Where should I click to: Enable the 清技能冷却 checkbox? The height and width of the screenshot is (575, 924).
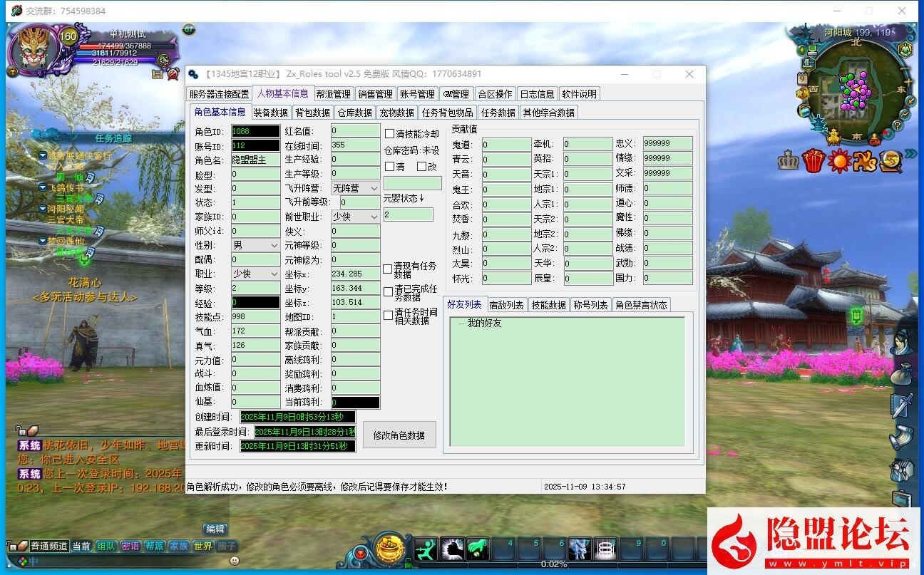pos(389,134)
